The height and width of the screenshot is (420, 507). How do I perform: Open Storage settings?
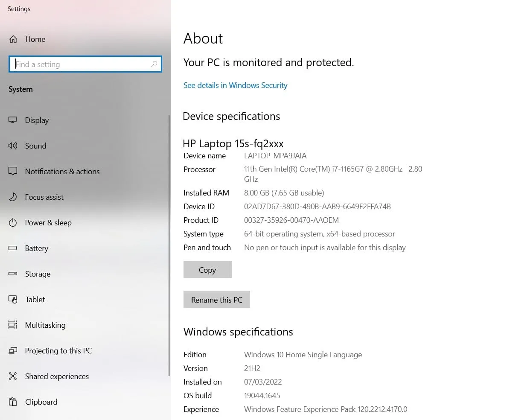point(38,274)
